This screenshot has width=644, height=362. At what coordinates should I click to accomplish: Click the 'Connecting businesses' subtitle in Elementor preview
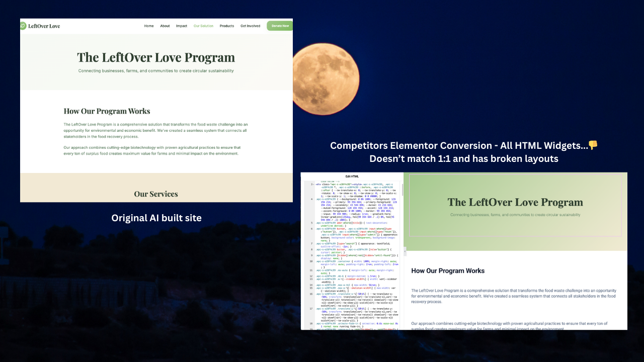tap(515, 215)
